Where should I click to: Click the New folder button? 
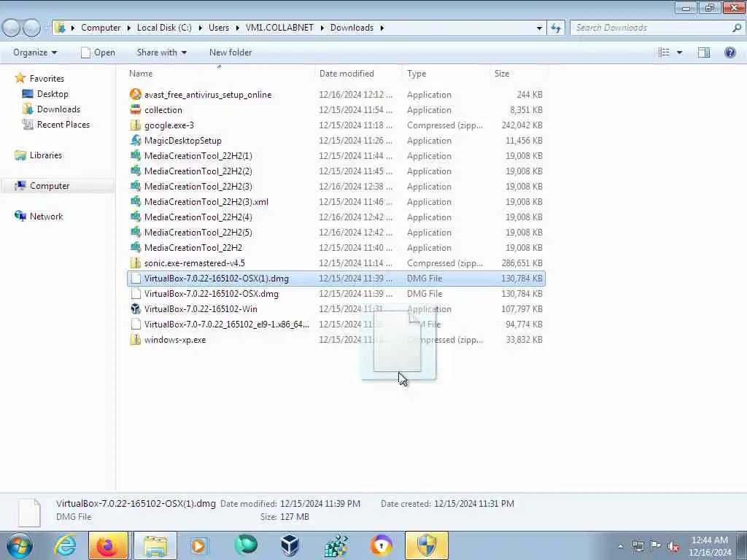231,52
